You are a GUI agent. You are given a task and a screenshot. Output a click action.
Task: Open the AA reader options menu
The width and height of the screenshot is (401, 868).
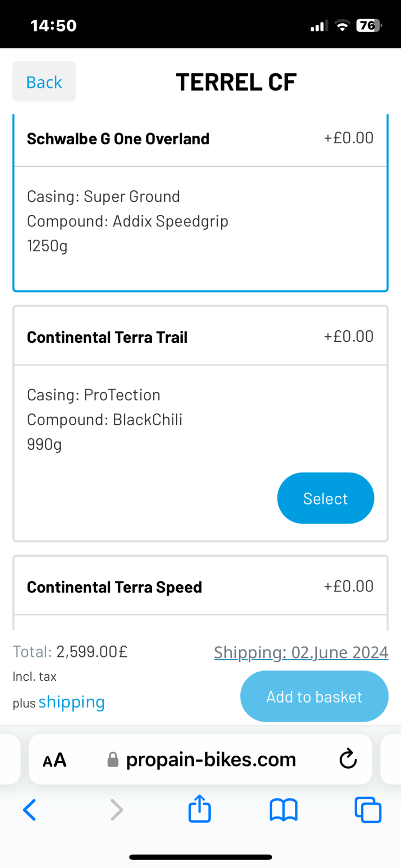coord(55,759)
